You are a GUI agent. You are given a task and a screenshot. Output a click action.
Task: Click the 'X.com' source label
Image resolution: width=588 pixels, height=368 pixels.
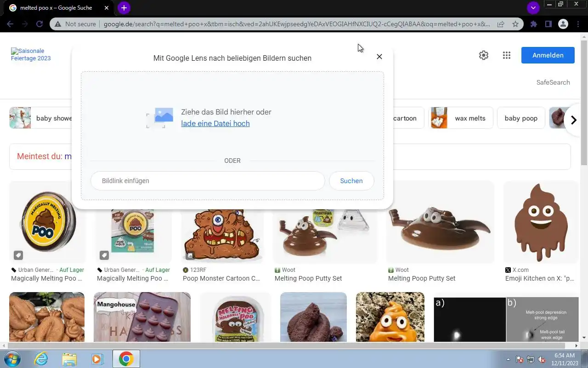[x=520, y=270]
